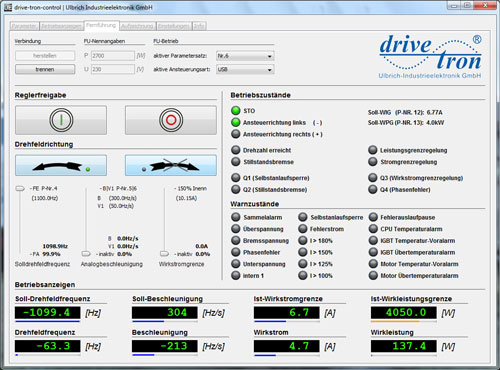
Task: Go to the Einstellungen tab
Action: click(x=174, y=26)
